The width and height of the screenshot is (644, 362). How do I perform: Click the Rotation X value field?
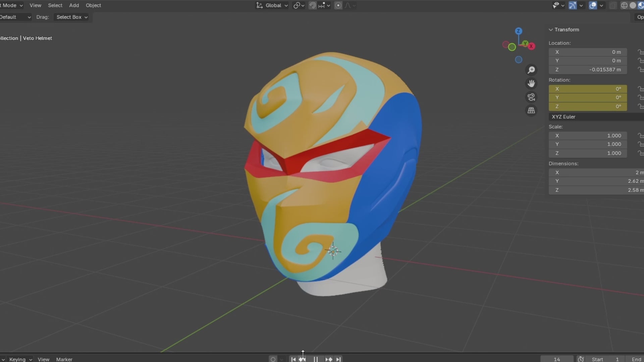click(x=588, y=89)
